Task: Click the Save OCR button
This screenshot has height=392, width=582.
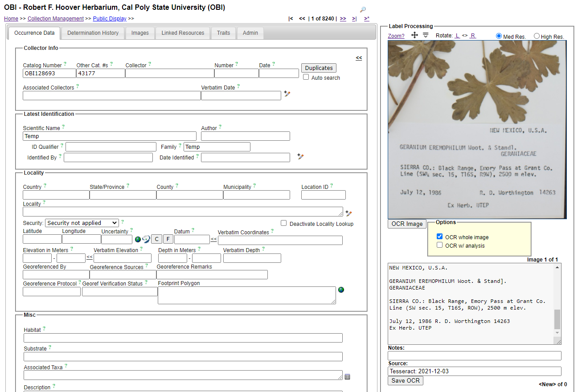Action: click(406, 380)
